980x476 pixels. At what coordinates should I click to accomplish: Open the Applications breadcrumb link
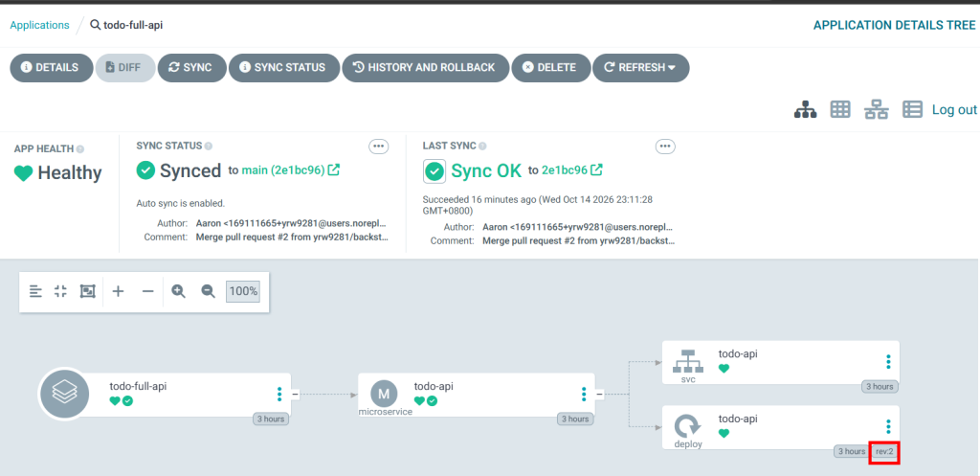(39, 25)
